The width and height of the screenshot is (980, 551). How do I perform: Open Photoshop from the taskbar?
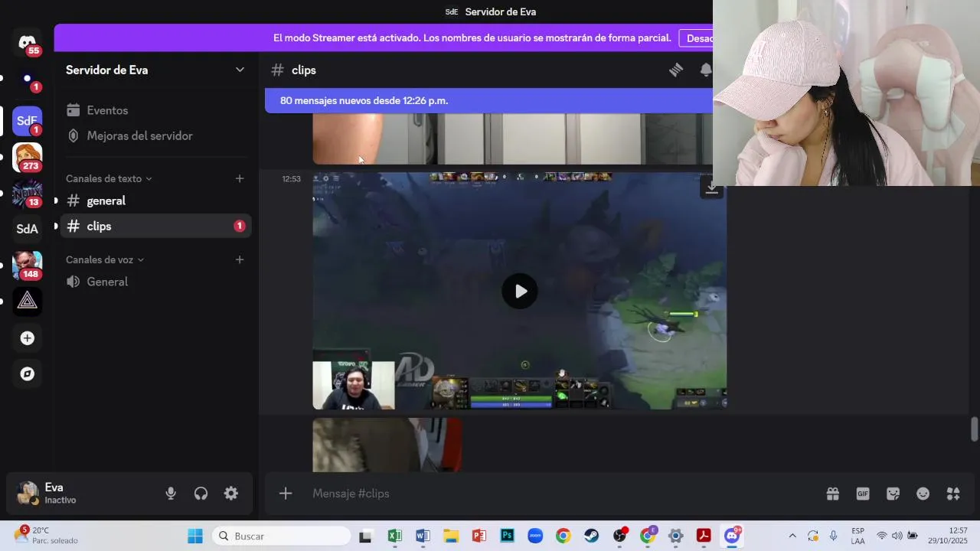[507, 536]
